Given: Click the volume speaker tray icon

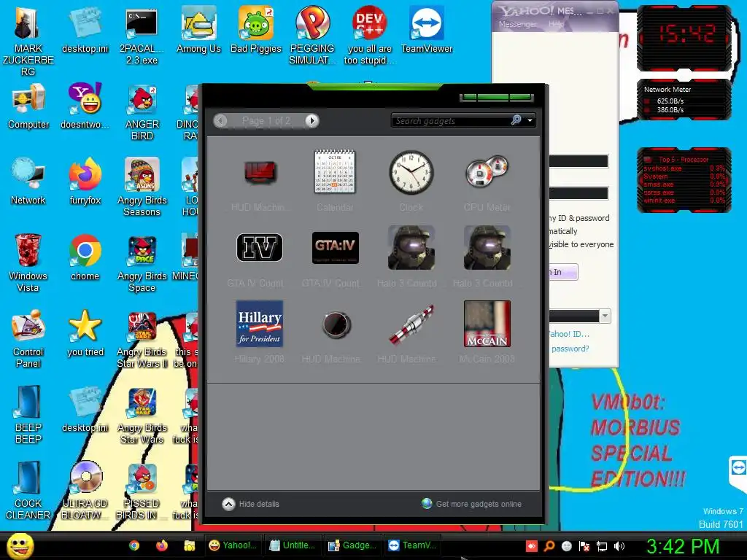Looking at the screenshot, I should (619, 546).
